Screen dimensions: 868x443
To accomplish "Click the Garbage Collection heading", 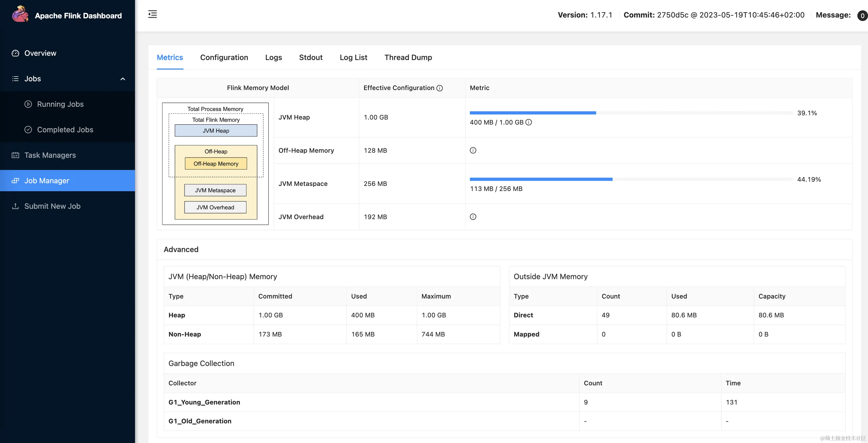I will pyautogui.click(x=201, y=364).
